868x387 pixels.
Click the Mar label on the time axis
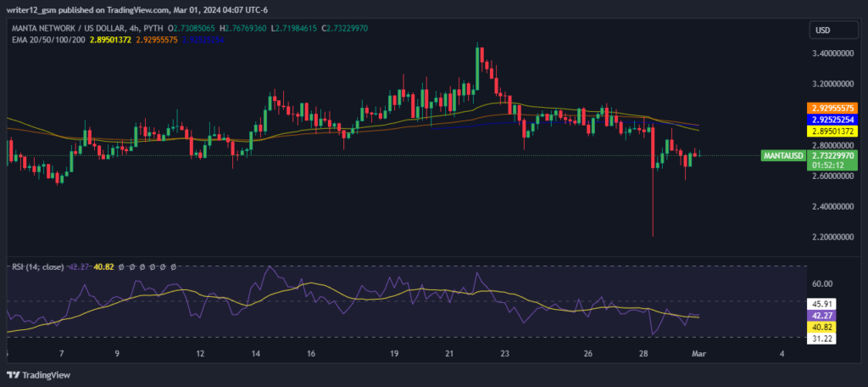point(698,354)
